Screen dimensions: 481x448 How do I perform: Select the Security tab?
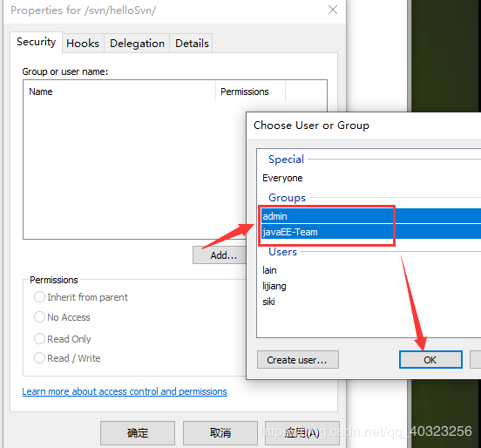(x=37, y=42)
